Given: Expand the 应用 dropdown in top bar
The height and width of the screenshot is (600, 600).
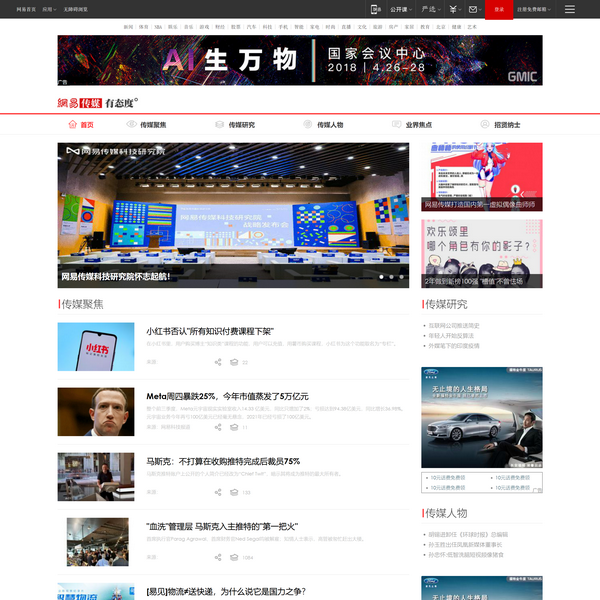Looking at the screenshot, I should (x=50, y=9).
